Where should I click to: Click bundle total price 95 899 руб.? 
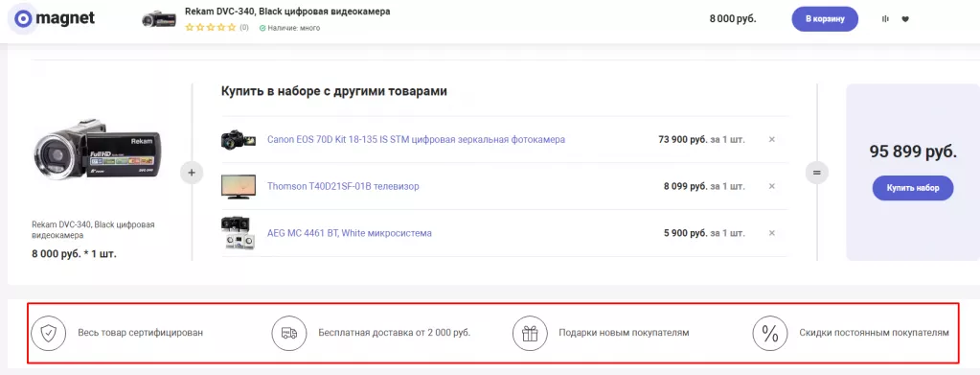pyautogui.click(x=913, y=152)
